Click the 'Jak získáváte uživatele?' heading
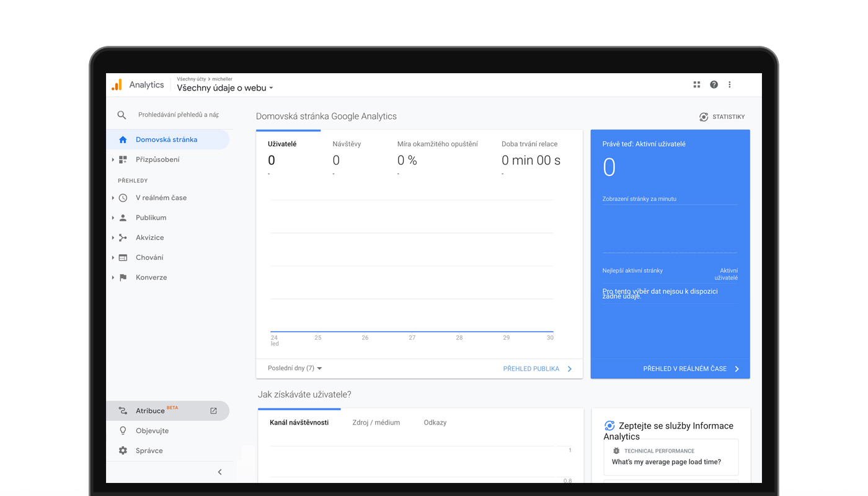Screen dimensions: 868x496 304,394
